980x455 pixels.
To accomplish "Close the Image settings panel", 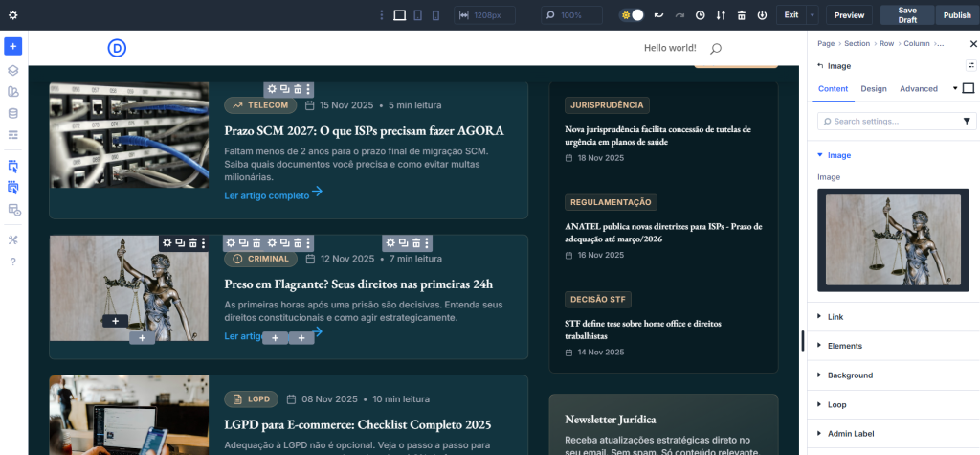I will click(x=973, y=44).
